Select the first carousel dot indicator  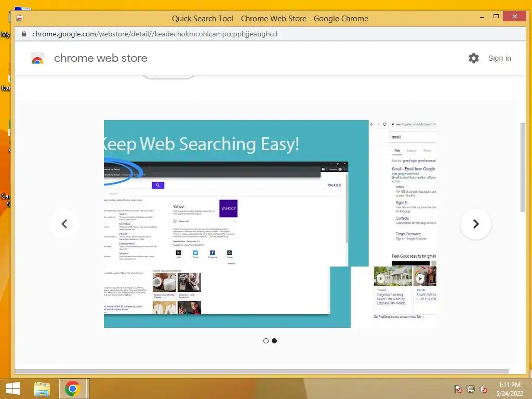pyautogui.click(x=266, y=341)
